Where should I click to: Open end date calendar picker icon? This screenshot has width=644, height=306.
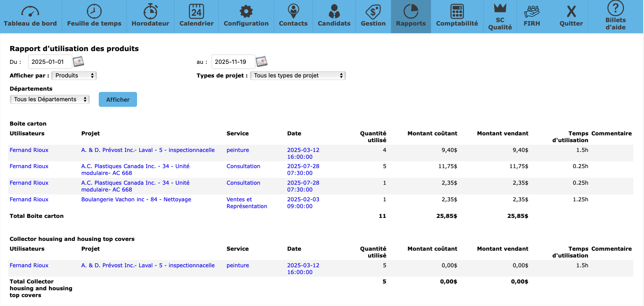[x=261, y=62]
